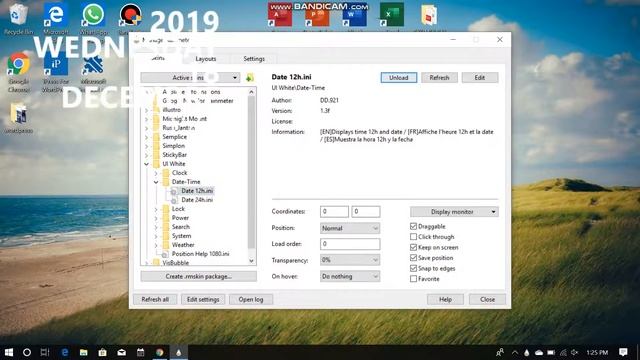
Task: Click Windows Start button on taskbar
Action: 9,352
